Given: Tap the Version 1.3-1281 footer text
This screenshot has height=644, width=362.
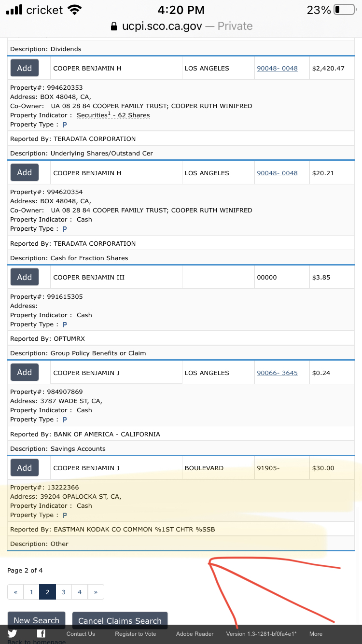Looking at the screenshot, I should (261, 634).
